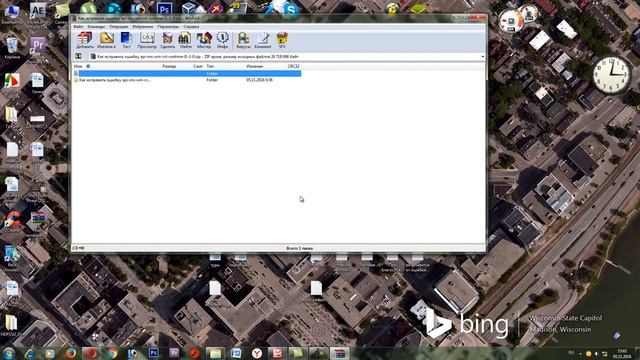Select the highlighted parent folder row
The width and height of the screenshot is (640, 360).
[187, 73]
